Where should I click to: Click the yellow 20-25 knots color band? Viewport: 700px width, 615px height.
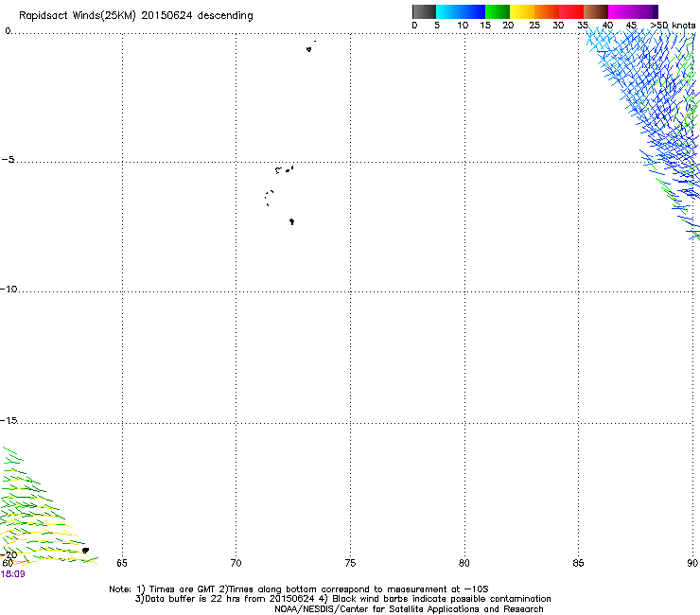coord(522,11)
